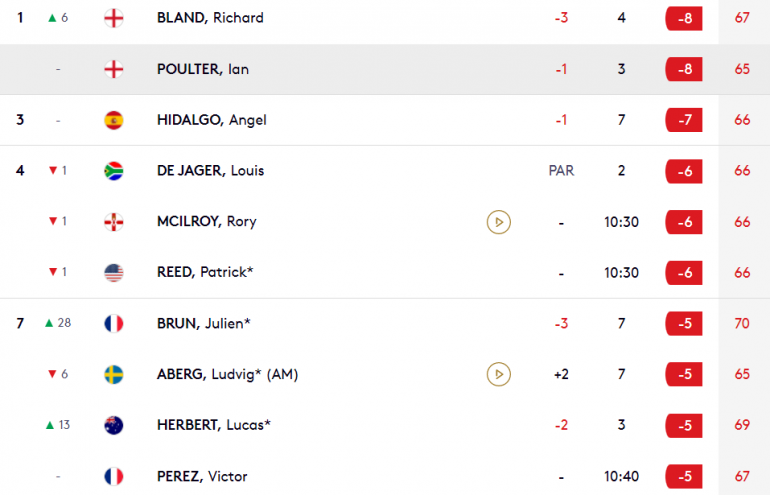This screenshot has height=495, width=770.
Task: Click South Africa flag for De Jager
Action: (113, 171)
